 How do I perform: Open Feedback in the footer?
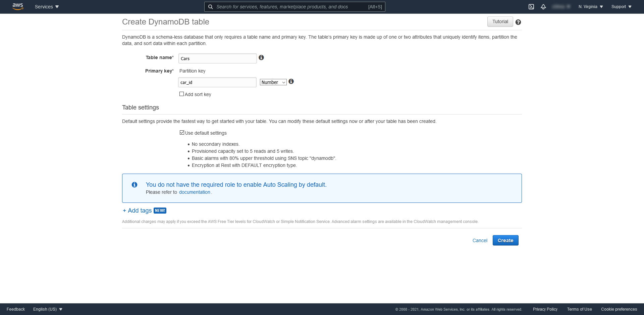(x=16, y=309)
